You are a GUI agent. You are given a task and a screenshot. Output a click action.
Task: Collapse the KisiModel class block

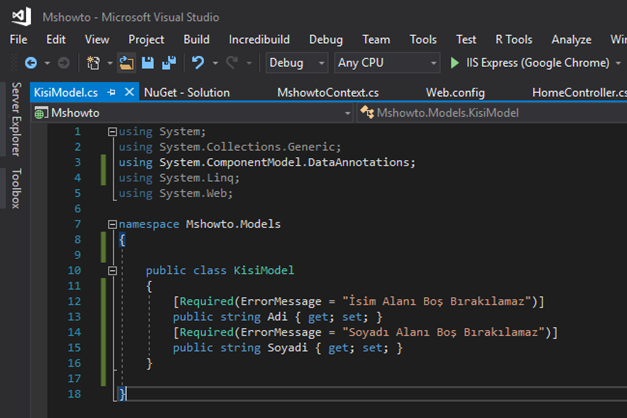point(112,271)
